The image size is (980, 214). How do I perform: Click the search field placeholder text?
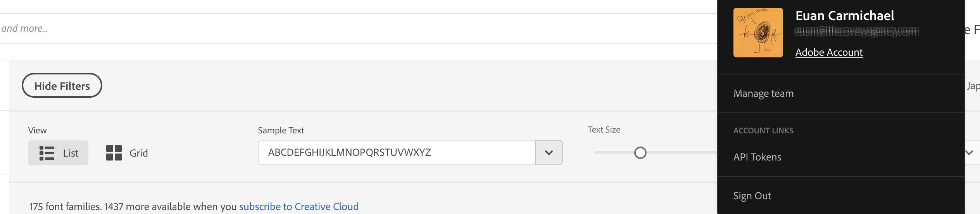[24, 28]
